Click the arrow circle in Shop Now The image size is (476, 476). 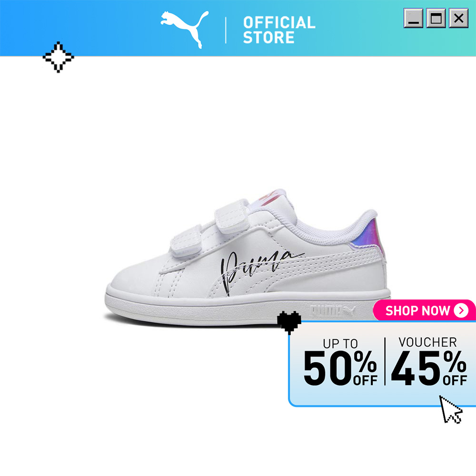point(461,310)
